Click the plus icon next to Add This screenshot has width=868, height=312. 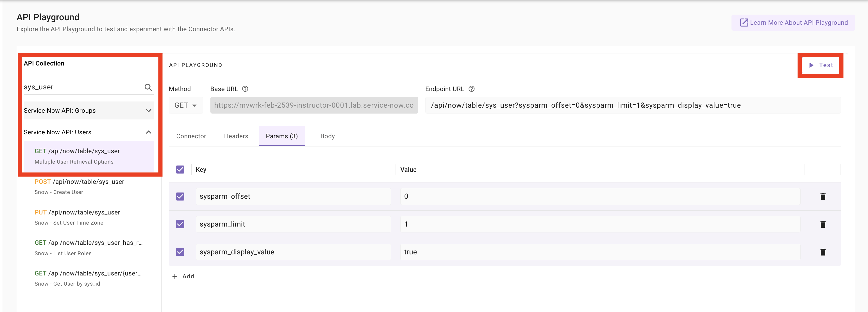pyautogui.click(x=175, y=276)
